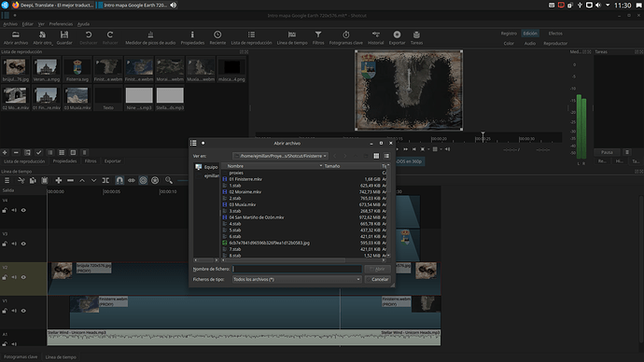Split clip at playhead icon

tap(105, 180)
